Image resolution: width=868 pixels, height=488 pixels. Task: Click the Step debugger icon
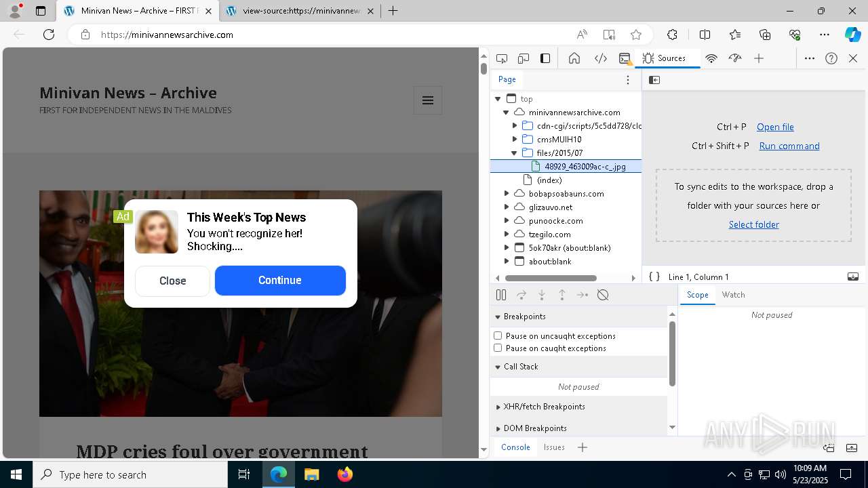583,295
